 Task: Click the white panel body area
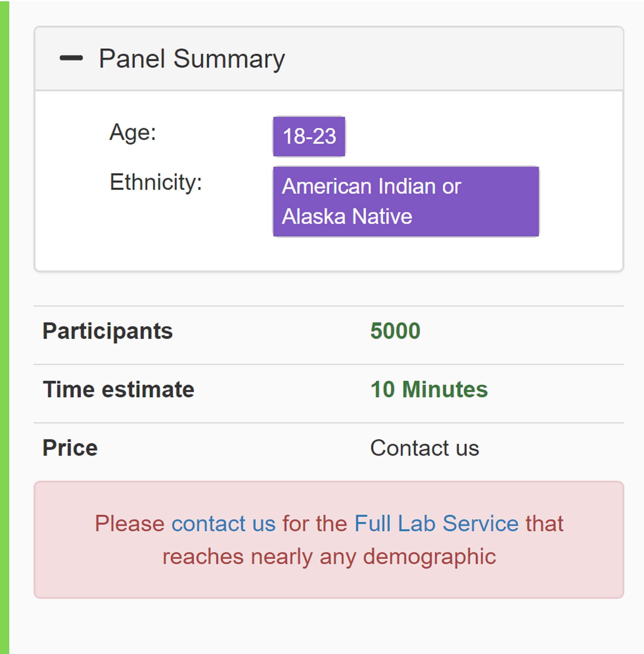click(329, 181)
